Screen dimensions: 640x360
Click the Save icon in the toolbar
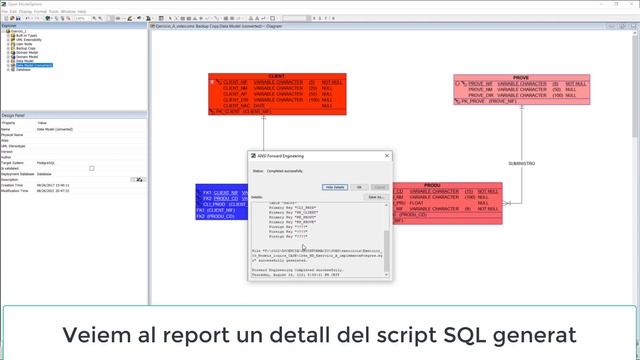(18, 18)
